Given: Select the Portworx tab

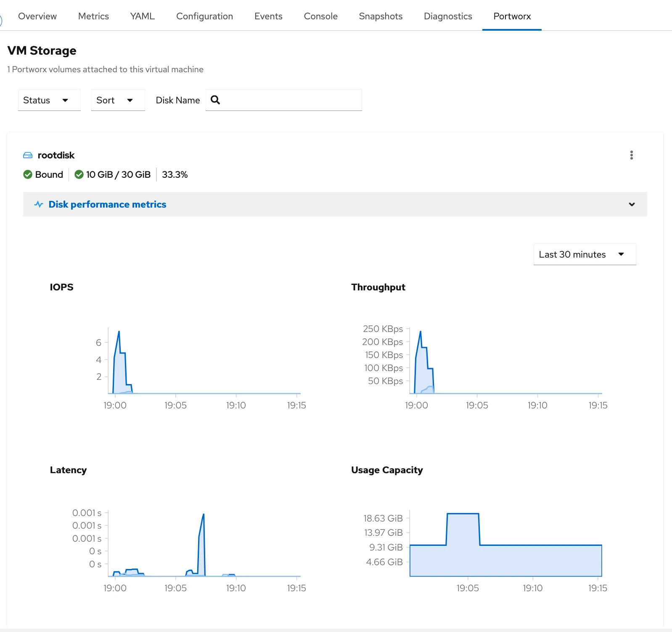Looking at the screenshot, I should (x=512, y=16).
